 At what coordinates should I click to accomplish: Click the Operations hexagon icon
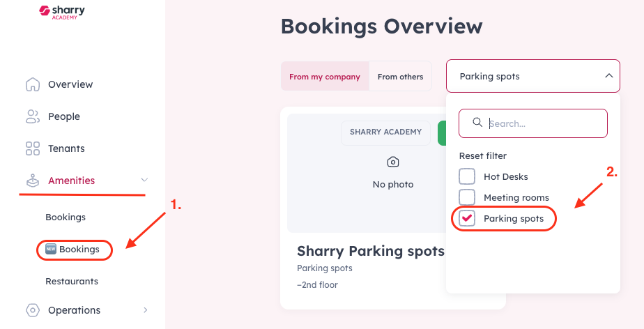coord(33,310)
